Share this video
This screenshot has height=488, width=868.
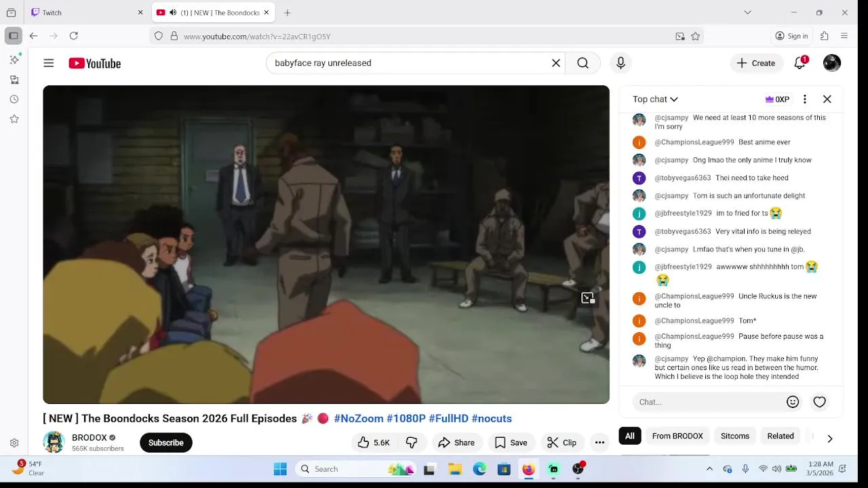[x=456, y=443]
